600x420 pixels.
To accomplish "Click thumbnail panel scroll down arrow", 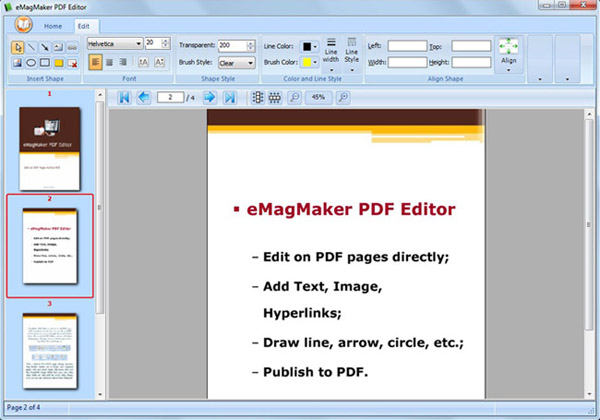I will pos(100,394).
